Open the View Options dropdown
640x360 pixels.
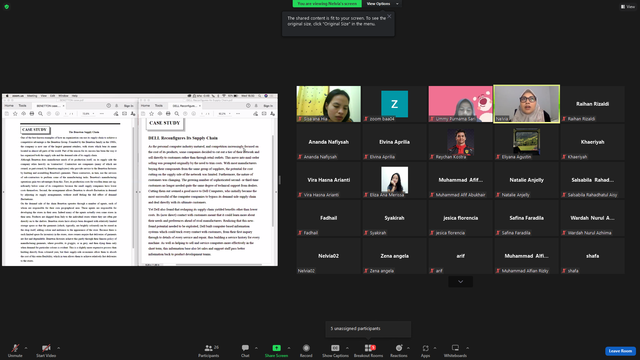(x=382, y=4)
